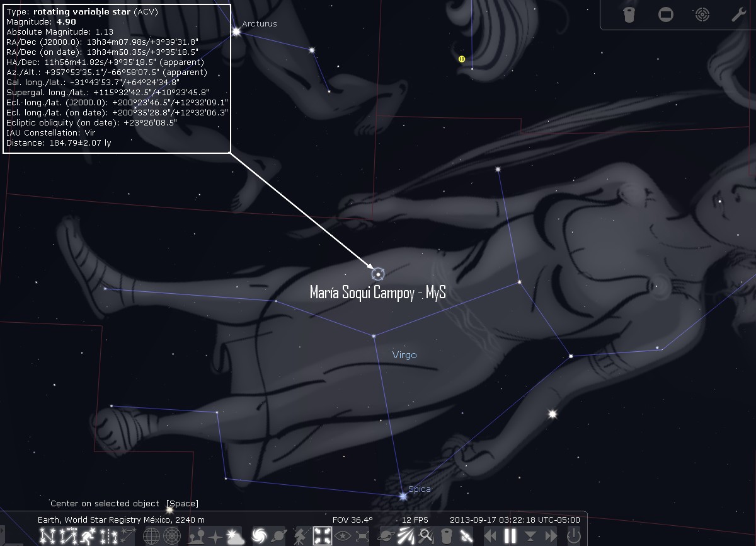Increase time speed fast-forward button
Screen dimensions: 756x546
pos(550,537)
